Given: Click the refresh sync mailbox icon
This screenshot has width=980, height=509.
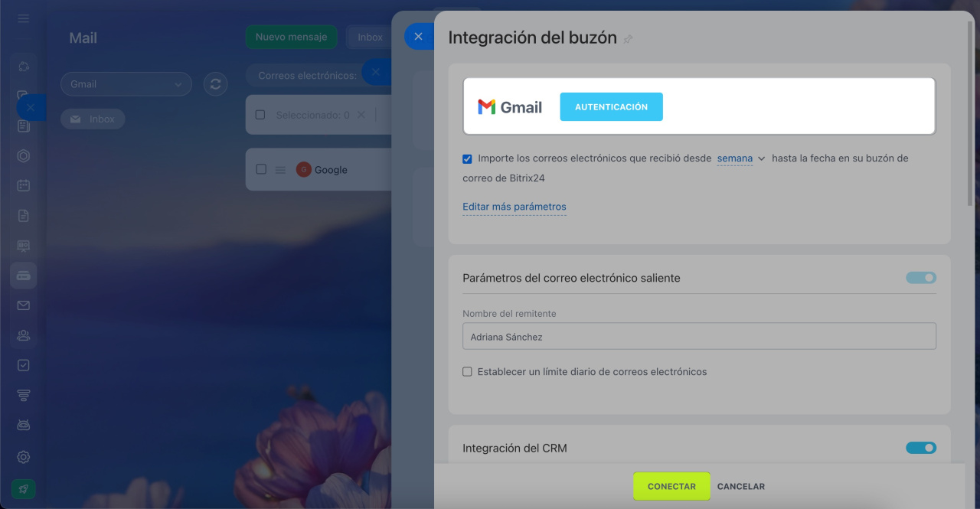Looking at the screenshot, I should point(216,84).
